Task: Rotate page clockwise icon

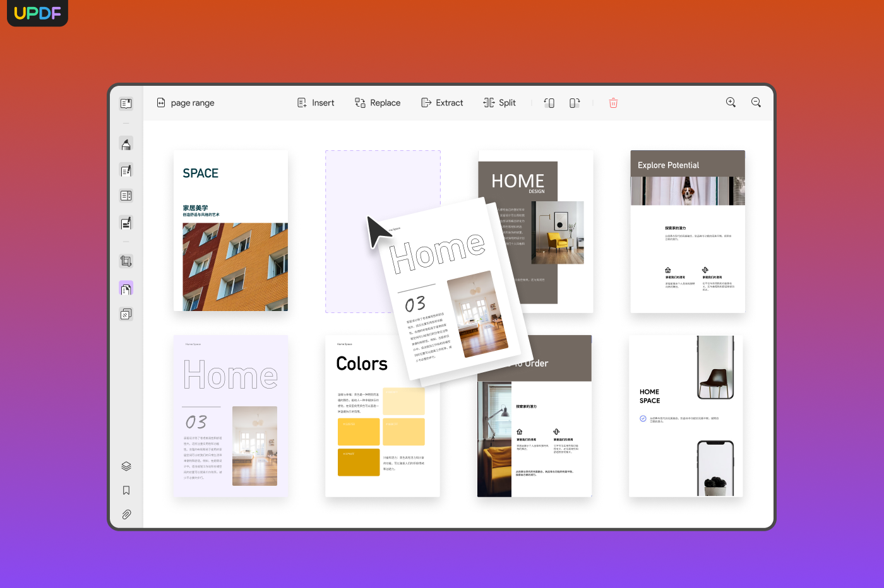Action: click(575, 103)
